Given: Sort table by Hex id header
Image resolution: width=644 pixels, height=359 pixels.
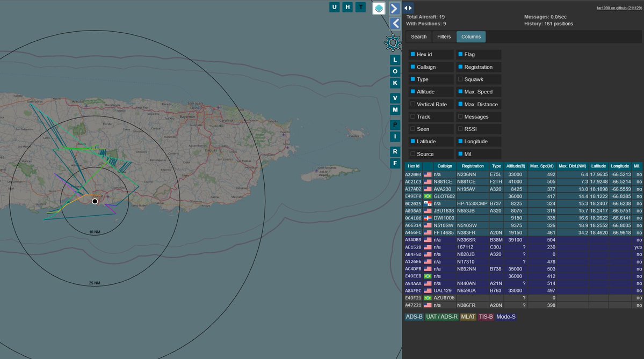Looking at the screenshot, I should [414, 166].
